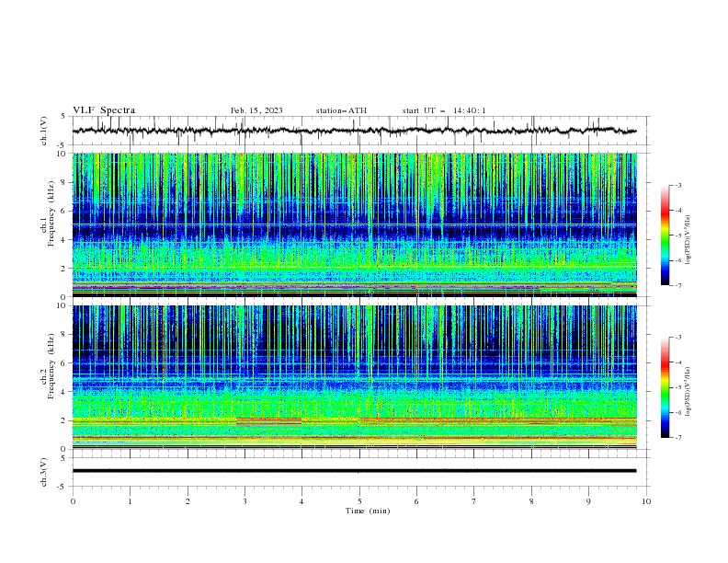Click the time axis tick label "1"

click(x=131, y=501)
